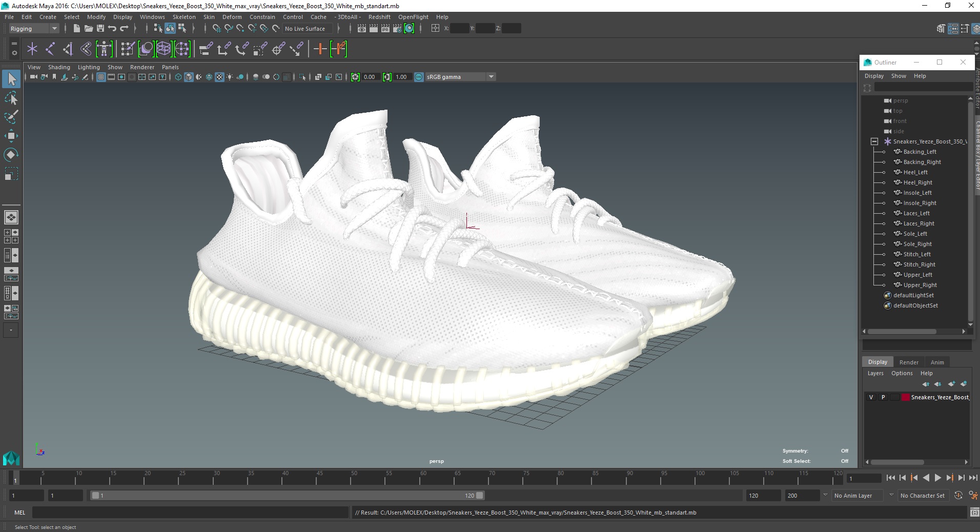This screenshot has width=980, height=532.
Task: Toggle layer visibility V box
Action: click(871, 397)
